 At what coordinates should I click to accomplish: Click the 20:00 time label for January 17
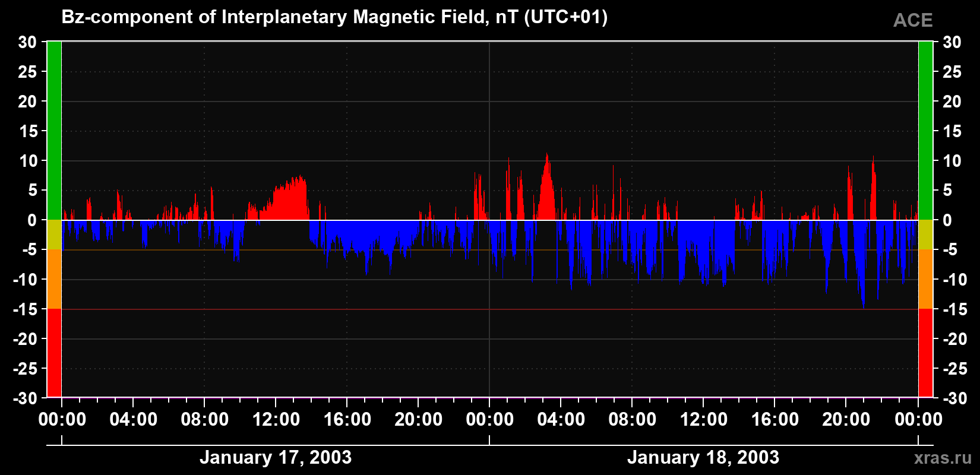pos(419,420)
